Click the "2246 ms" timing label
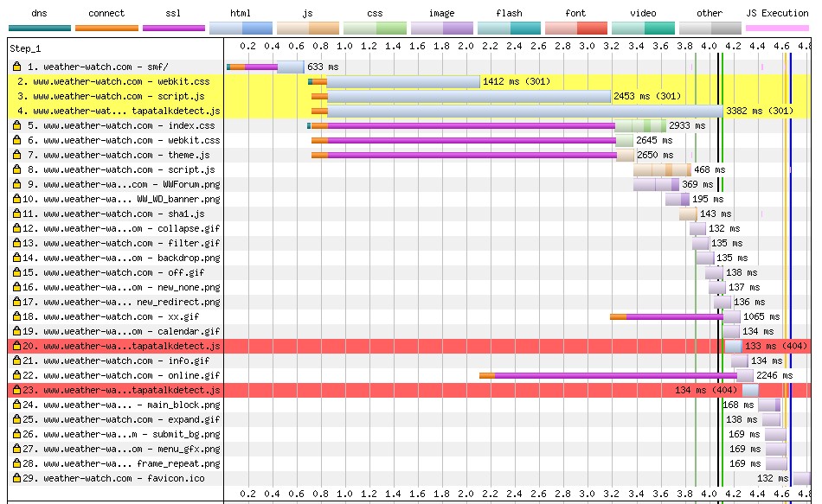The width and height of the screenshot is (822, 504). (774, 375)
